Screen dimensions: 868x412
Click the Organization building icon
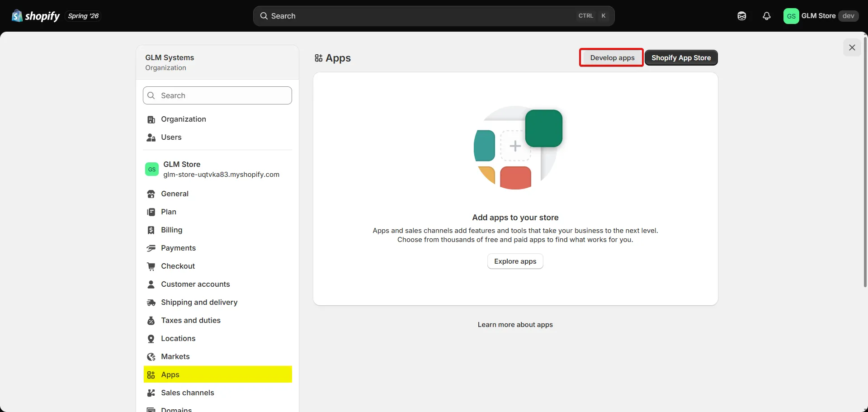(151, 119)
